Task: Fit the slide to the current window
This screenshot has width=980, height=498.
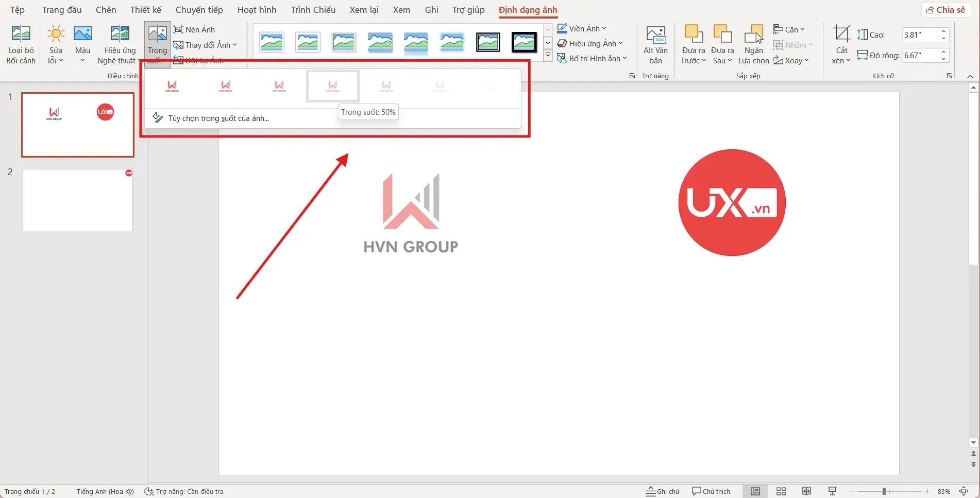Action: [964, 491]
